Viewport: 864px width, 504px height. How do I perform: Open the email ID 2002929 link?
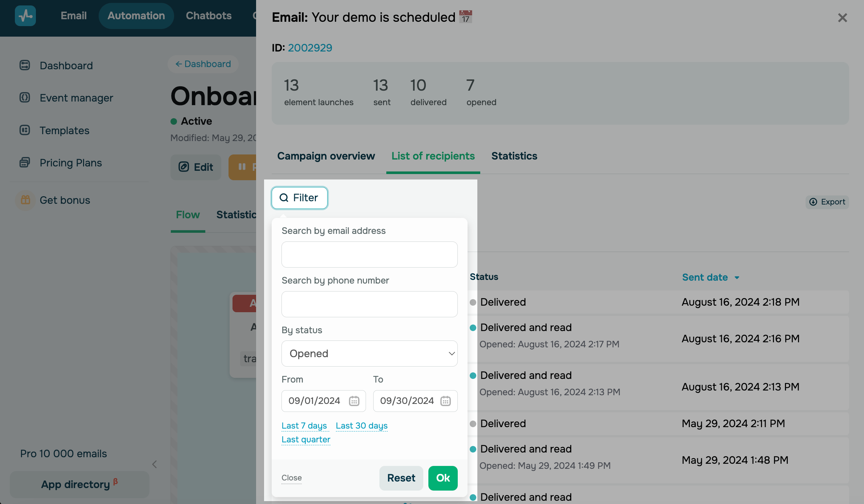coord(310,47)
